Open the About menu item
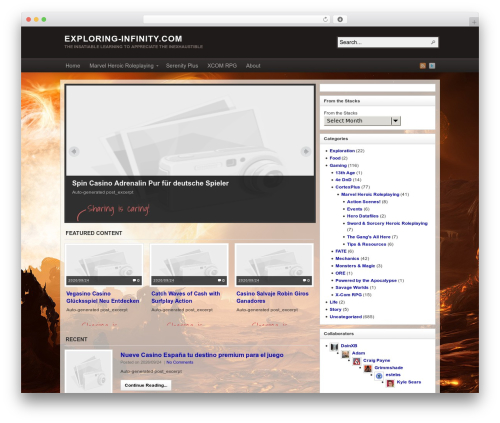Image resolution: width=500 pixels, height=423 pixels. 253,66
